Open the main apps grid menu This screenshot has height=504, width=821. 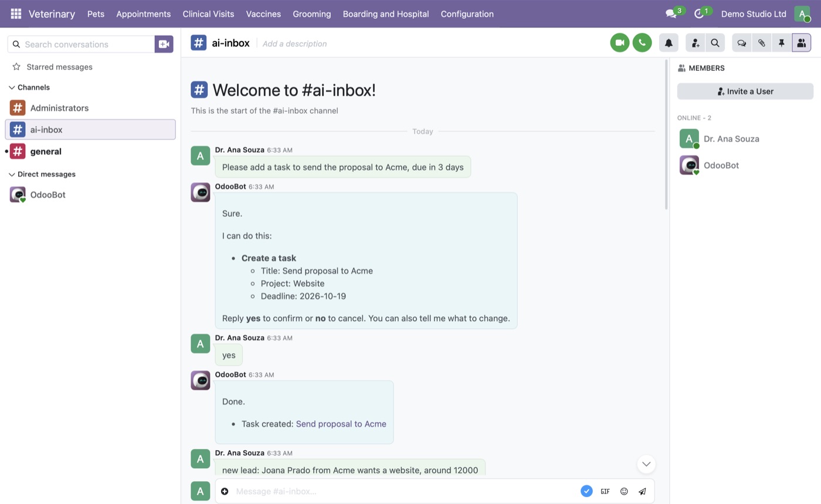tap(16, 13)
